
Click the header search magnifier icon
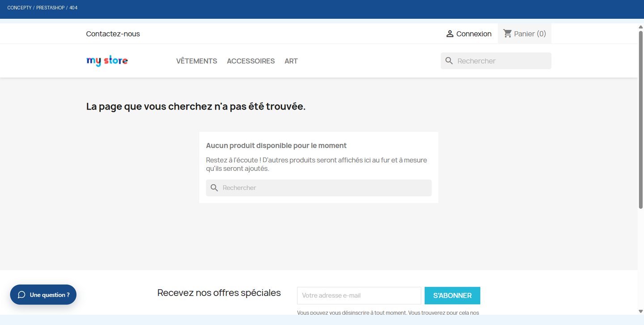point(449,61)
